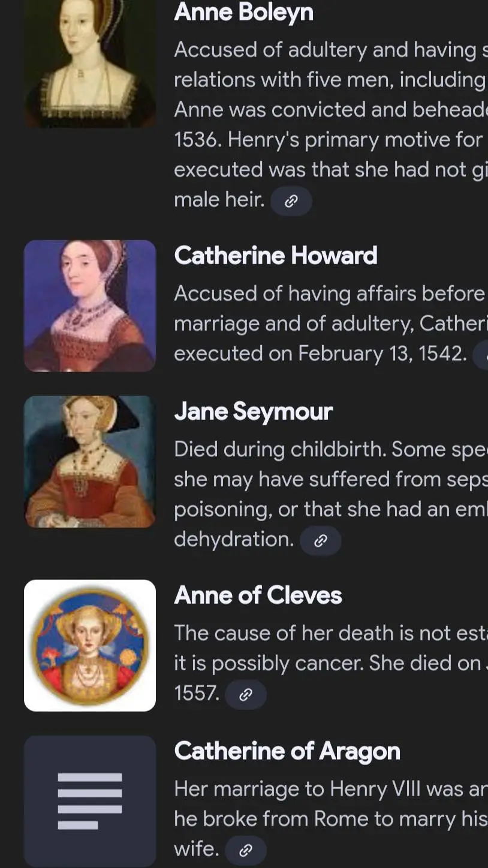Click the text about the February 13, 1542 execution

320,353
